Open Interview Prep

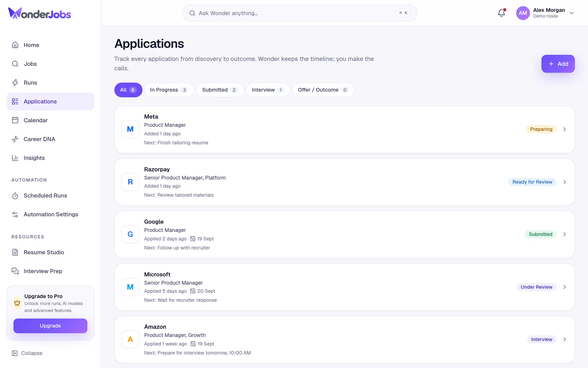(x=50, y=271)
